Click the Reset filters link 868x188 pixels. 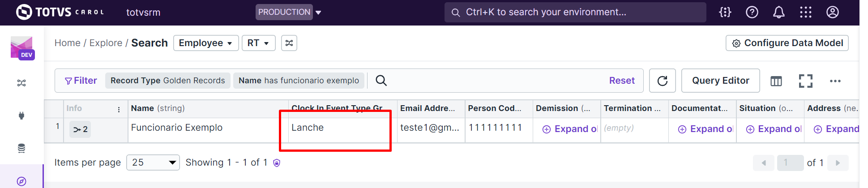tap(622, 81)
